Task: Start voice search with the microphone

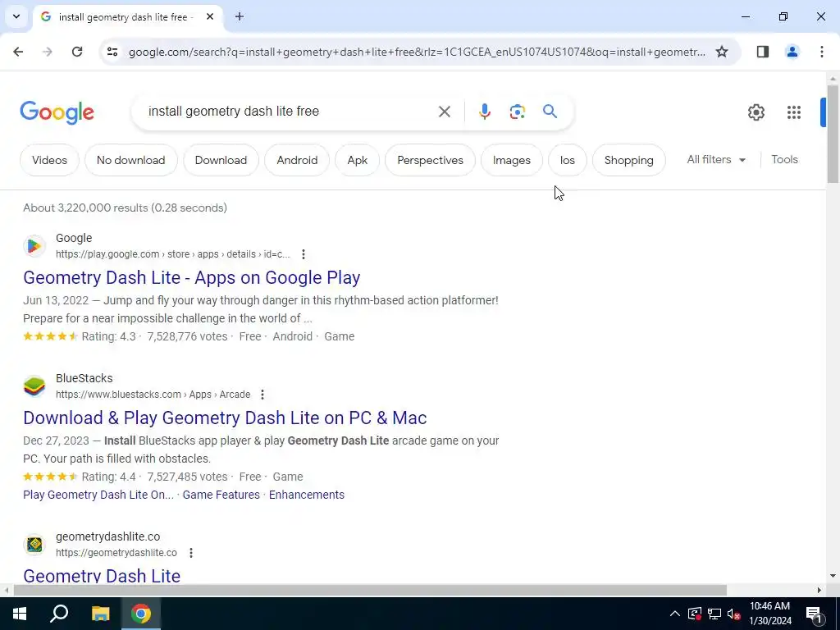Action: tap(484, 112)
